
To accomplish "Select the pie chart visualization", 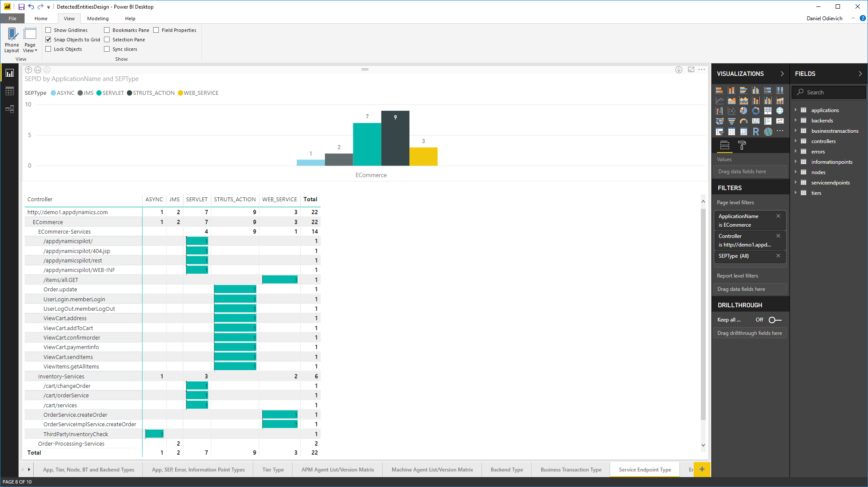I will [743, 111].
